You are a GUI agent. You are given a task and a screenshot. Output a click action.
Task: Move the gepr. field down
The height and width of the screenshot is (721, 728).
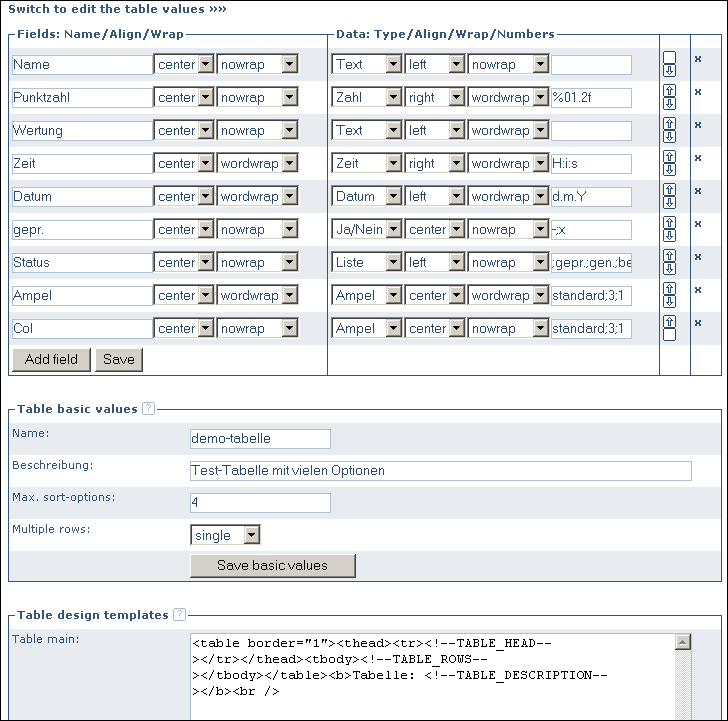point(669,235)
